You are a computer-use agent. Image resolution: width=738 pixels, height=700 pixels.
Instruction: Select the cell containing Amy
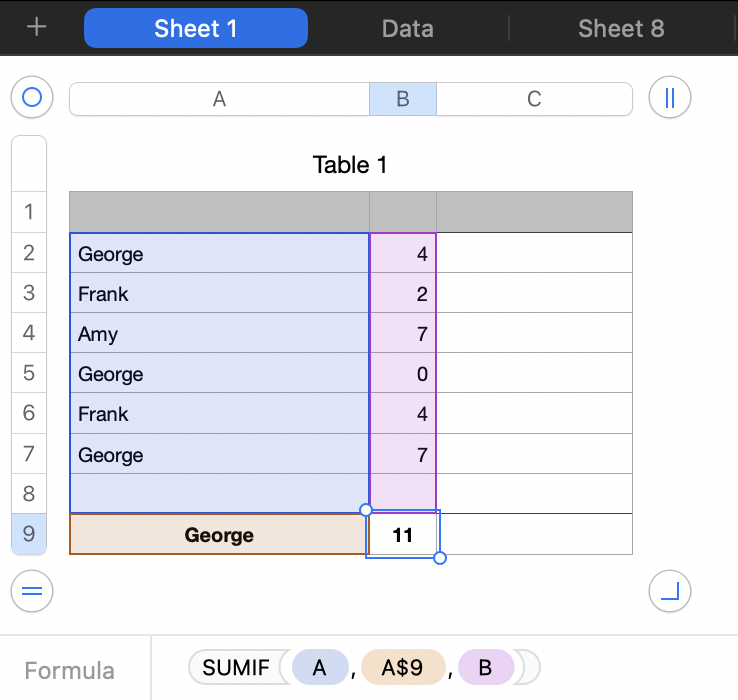pyautogui.click(x=219, y=333)
